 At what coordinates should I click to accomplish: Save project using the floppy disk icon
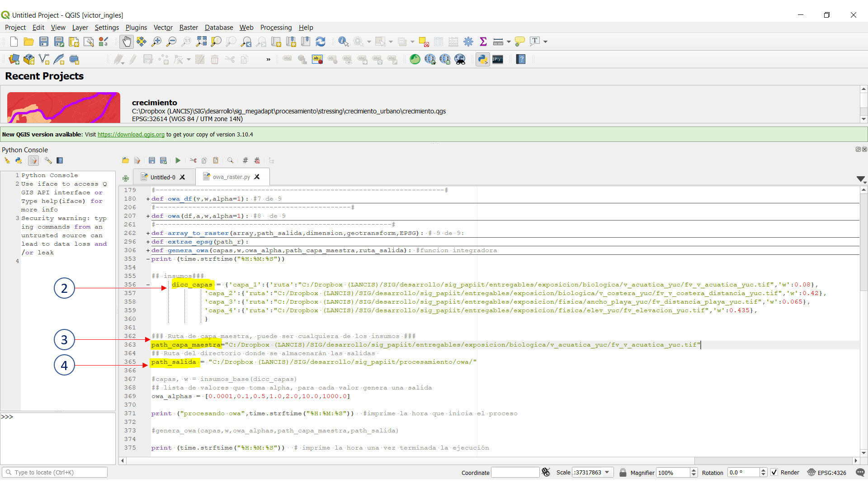click(x=44, y=42)
